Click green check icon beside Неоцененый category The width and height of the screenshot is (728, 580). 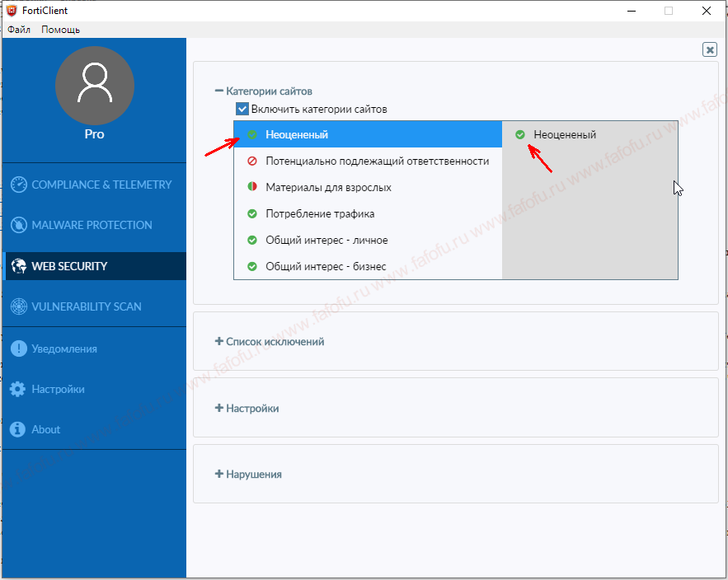point(252,134)
